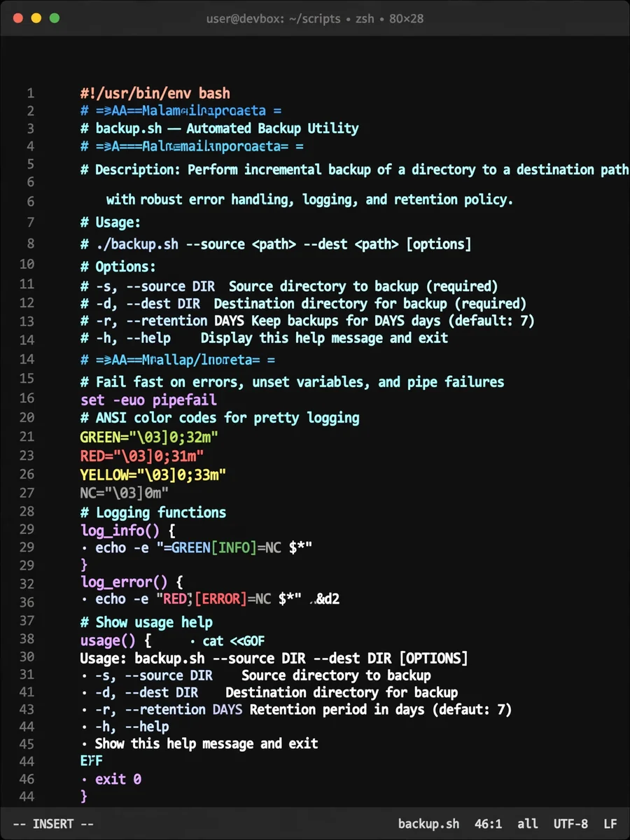Maximize the terminal with green button
Image resolution: width=630 pixels, height=840 pixels.
[x=54, y=18]
